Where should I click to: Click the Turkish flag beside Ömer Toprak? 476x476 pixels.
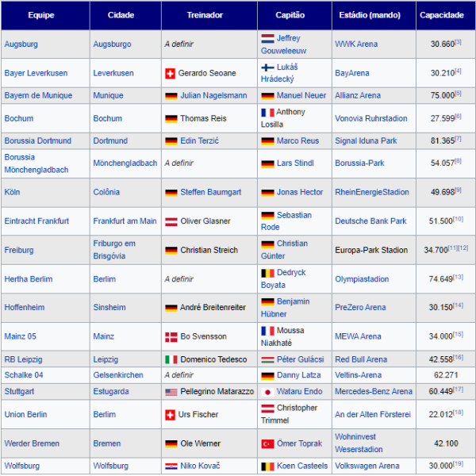pyautogui.click(x=267, y=443)
